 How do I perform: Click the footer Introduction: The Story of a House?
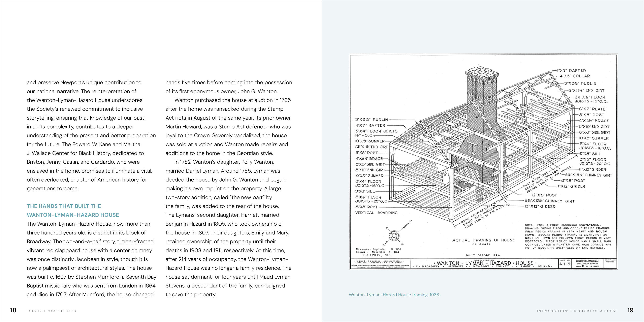click(577, 311)
